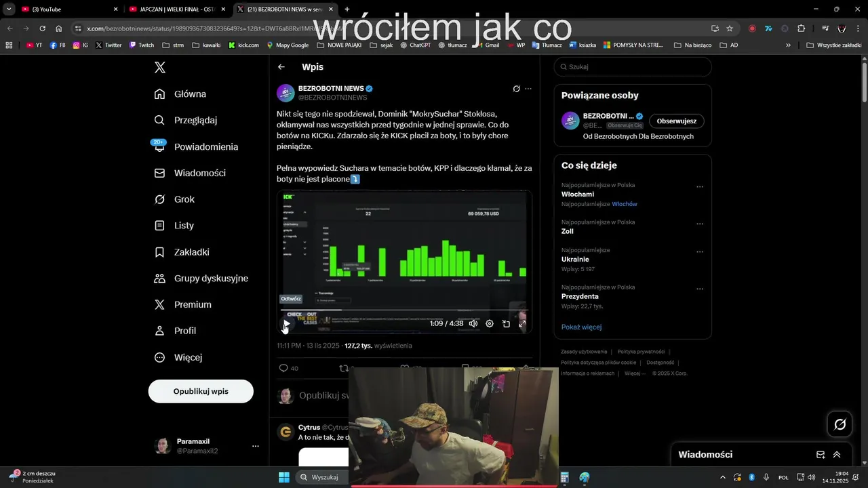Open the ChatGPT bookmark
Viewport: 868px width, 488px height.
[x=415, y=45]
